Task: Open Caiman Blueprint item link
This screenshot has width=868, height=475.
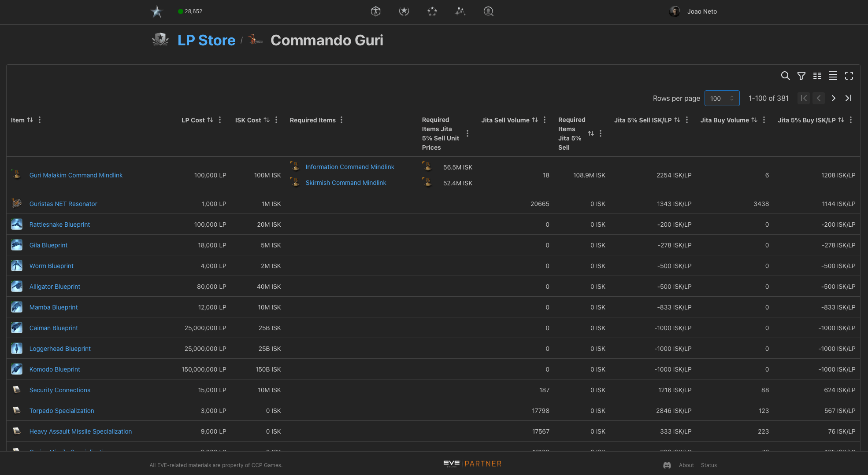Action: point(53,328)
